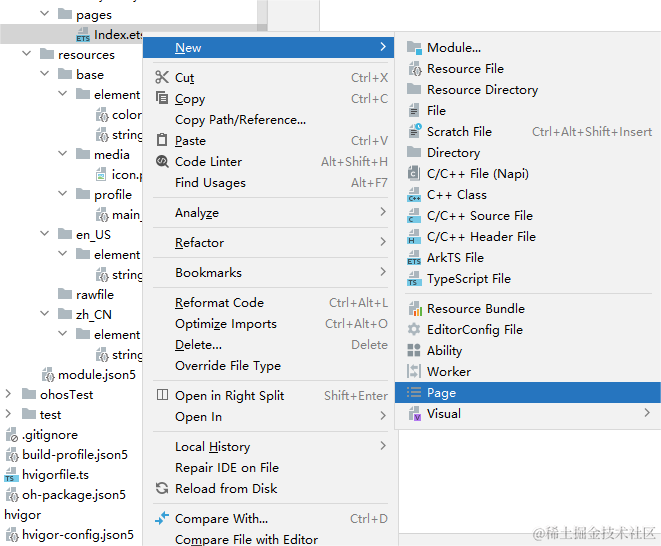Choose Repair IDE on File
The height and width of the screenshot is (546, 661).
[270, 467]
